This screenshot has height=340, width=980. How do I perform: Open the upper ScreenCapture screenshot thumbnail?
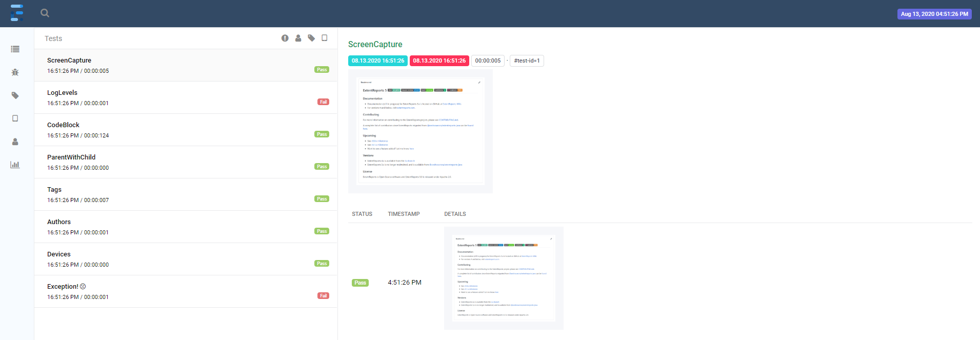point(420,131)
